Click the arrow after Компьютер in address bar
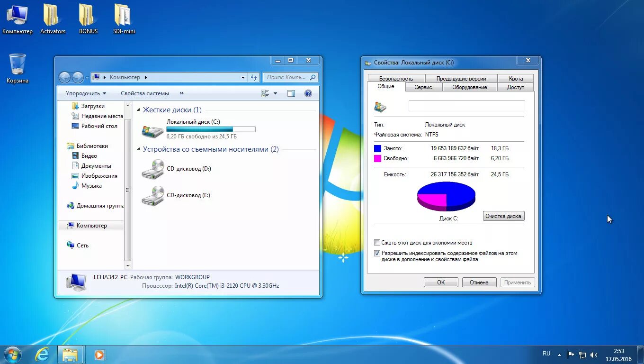 pyautogui.click(x=146, y=77)
